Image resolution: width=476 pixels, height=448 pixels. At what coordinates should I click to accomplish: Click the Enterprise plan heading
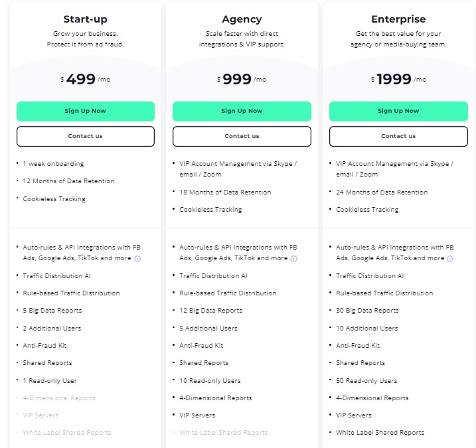pyautogui.click(x=398, y=19)
